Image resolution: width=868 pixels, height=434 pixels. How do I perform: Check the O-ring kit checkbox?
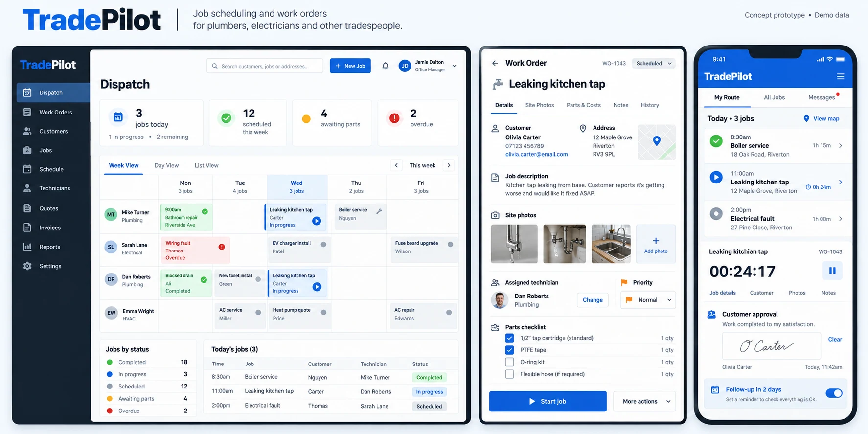click(x=509, y=362)
